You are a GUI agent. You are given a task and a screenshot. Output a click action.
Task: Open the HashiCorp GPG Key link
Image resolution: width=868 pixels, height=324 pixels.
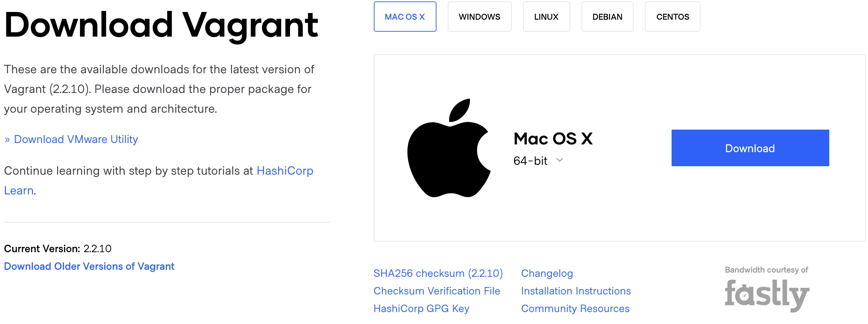click(x=421, y=309)
